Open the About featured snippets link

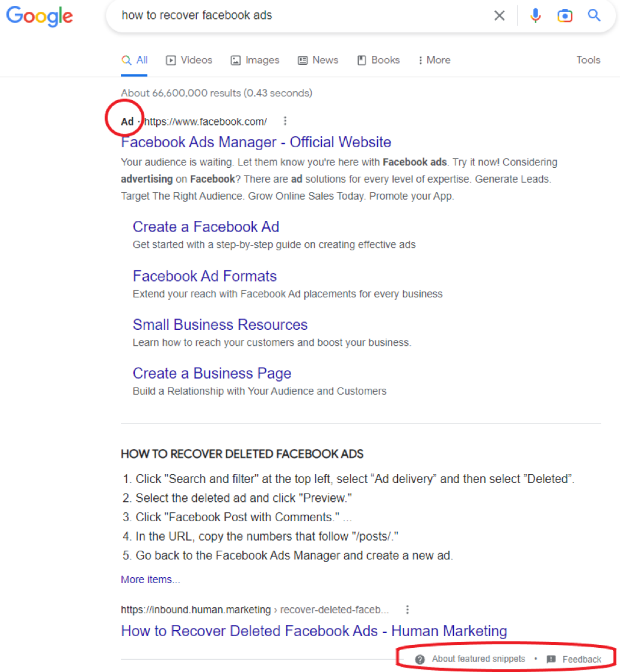(x=478, y=658)
